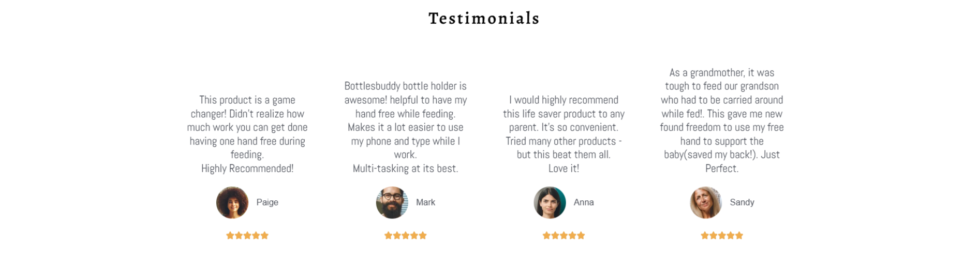This screenshot has height=267, width=980.
Task: Click the middle star under Anna's review
Action: tap(563, 235)
